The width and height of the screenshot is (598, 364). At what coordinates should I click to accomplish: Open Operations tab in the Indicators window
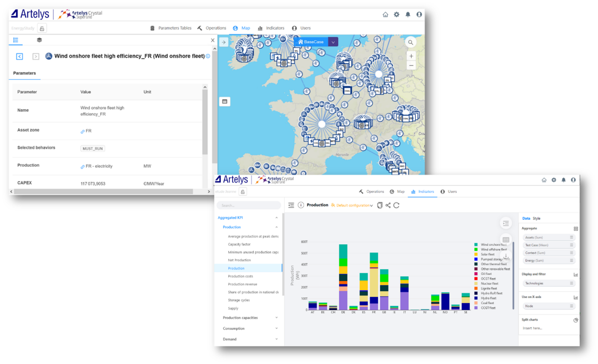pyautogui.click(x=372, y=192)
